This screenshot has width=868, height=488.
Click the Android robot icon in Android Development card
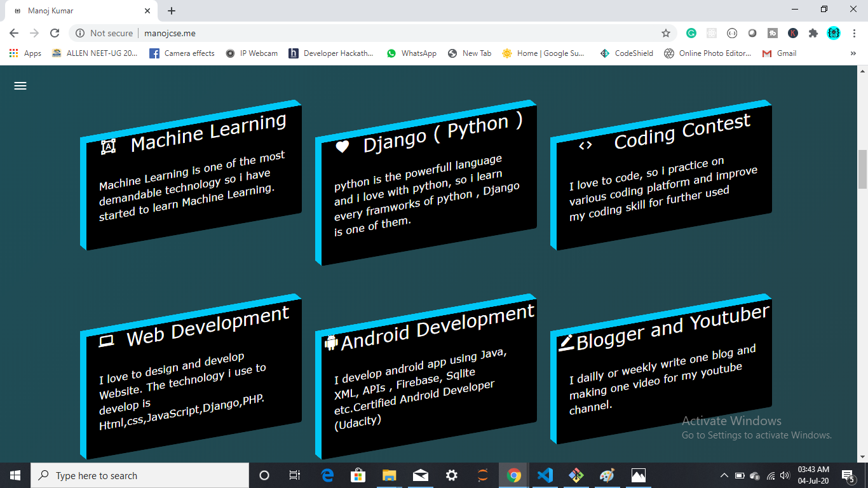pos(331,342)
